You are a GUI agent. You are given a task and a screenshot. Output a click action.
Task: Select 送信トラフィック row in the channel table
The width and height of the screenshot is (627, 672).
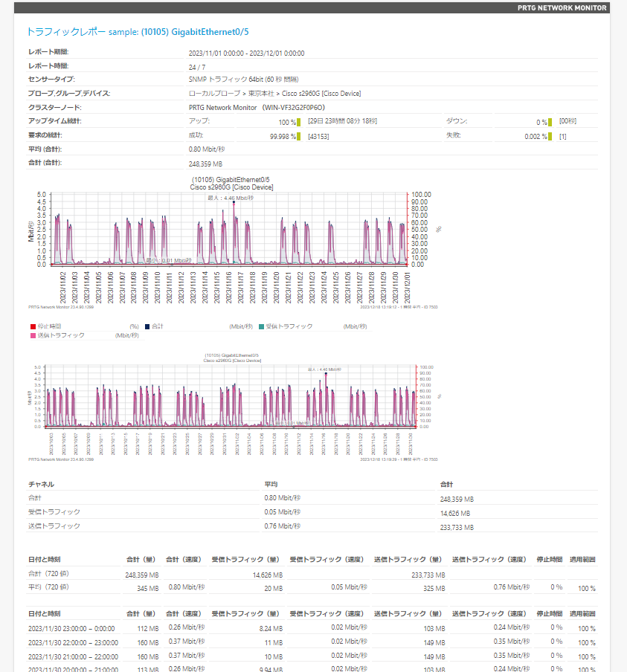(x=312, y=526)
